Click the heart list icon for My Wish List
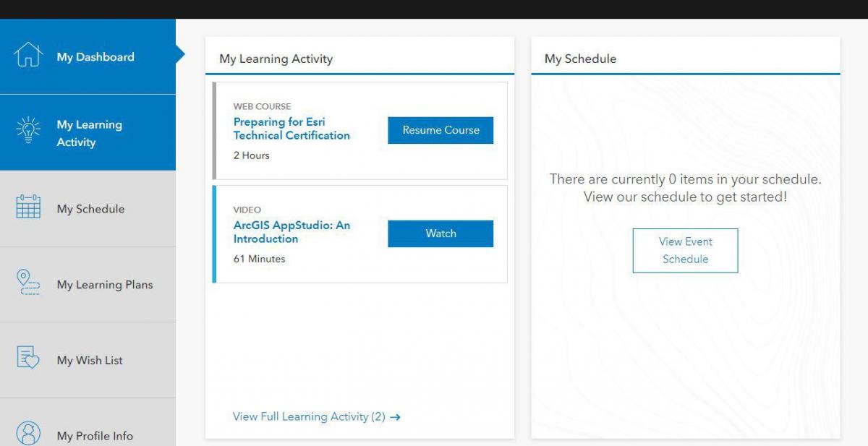The image size is (868, 446). click(x=28, y=359)
